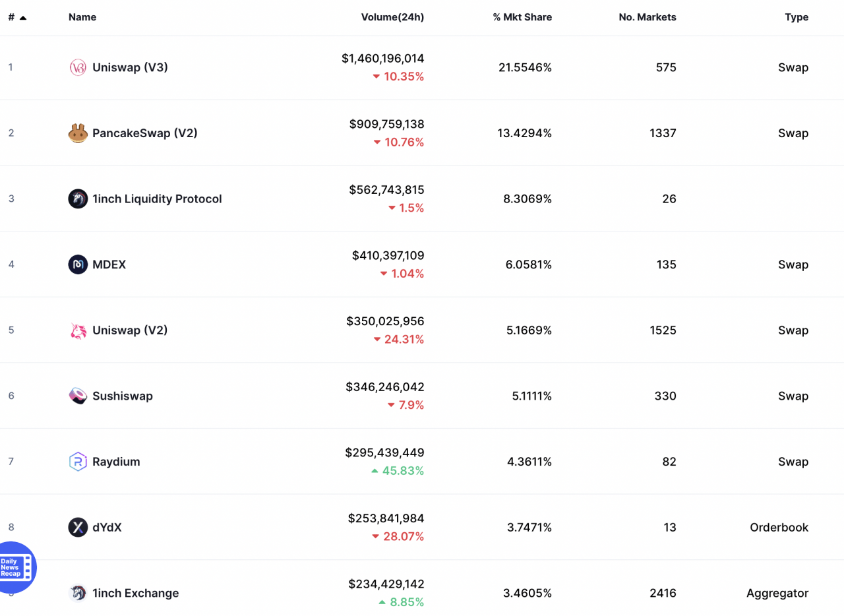Open the PancakeSwap (V2) exchange link
This screenshot has width=844, height=616.
144,133
